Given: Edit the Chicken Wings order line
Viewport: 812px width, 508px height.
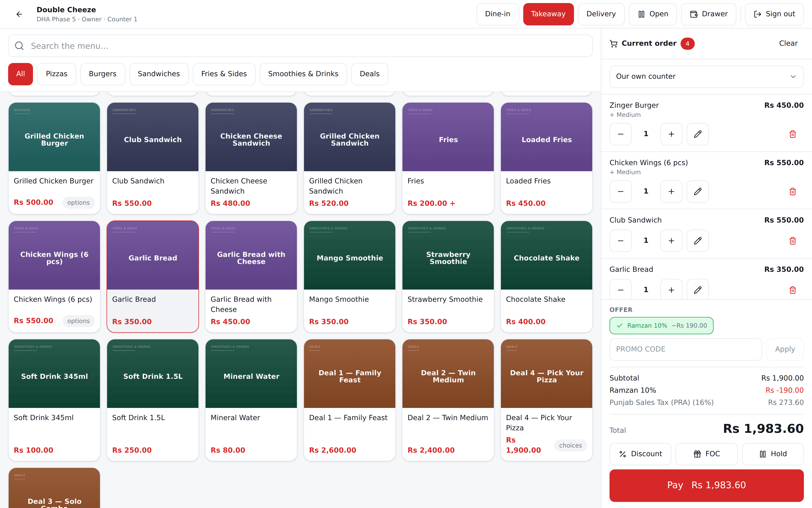Looking at the screenshot, I should 698,192.
